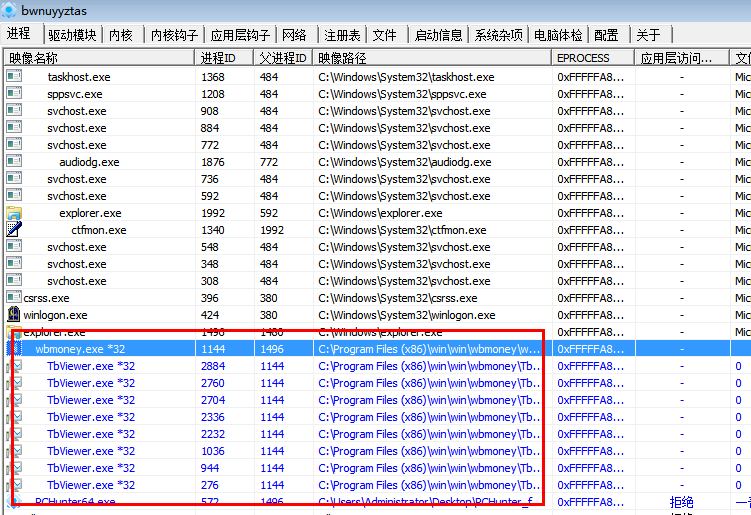Open the 内核 tab
The image size is (751, 515).
121,35
